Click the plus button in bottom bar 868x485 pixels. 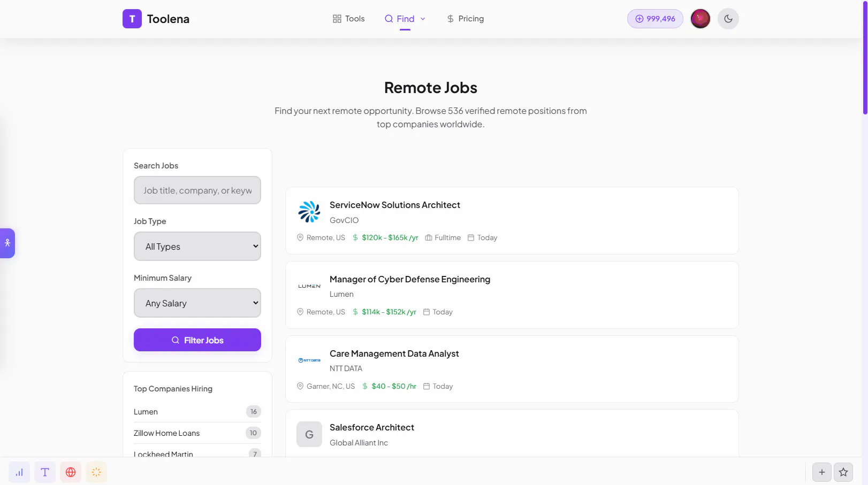(x=822, y=472)
